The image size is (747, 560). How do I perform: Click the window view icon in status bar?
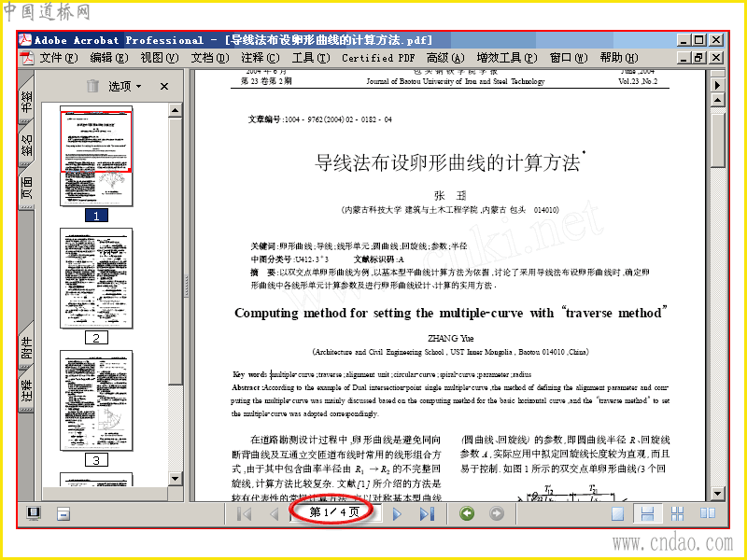[x=63, y=514]
